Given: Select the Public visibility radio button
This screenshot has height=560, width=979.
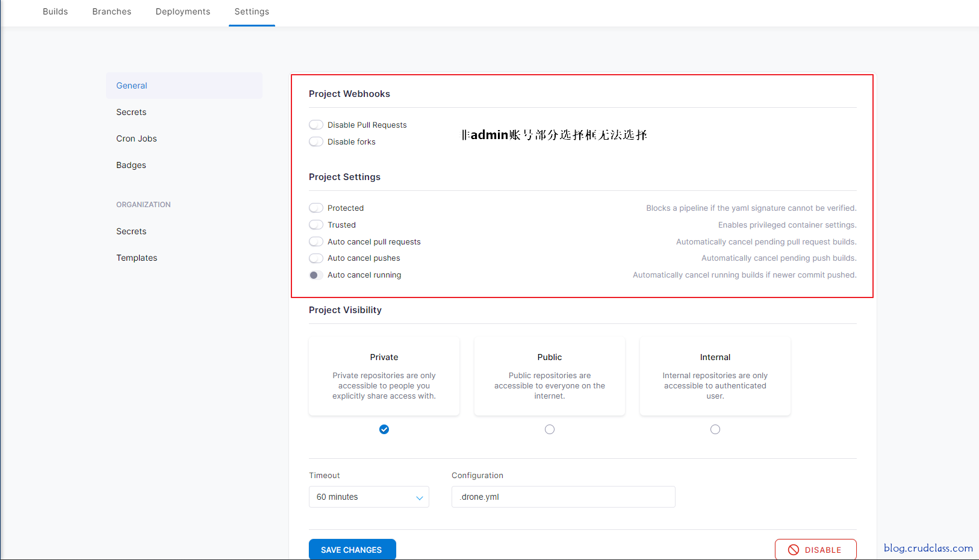Looking at the screenshot, I should (550, 429).
